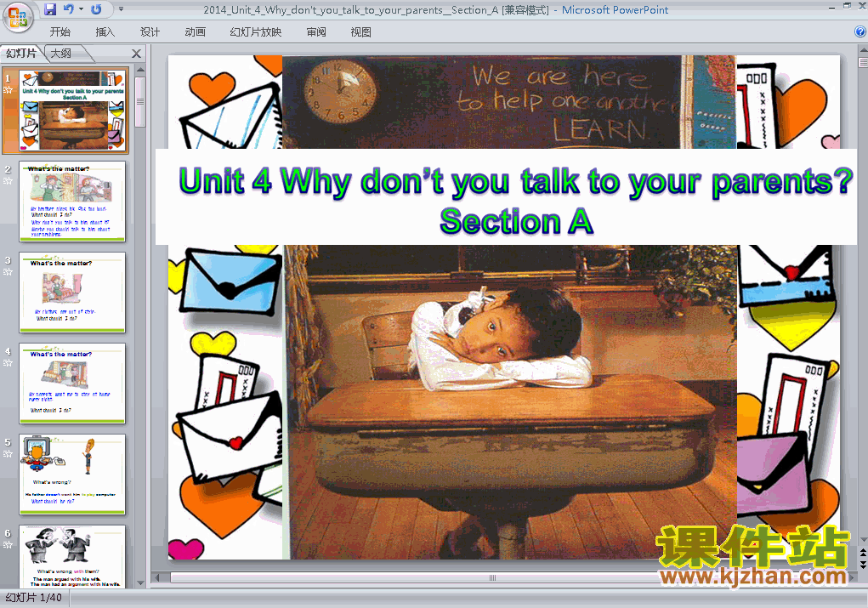Open the 开始 ribbon tab
This screenshot has width=868, height=608.
point(60,32)
